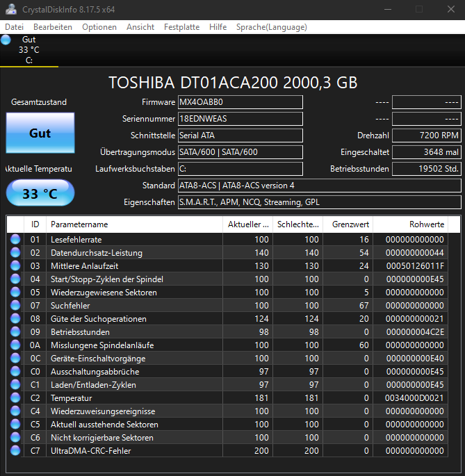Click status orb for Nicht korrigierbare Sektoren
This screenshot has height=476, width=465.
(x=15, y=438)
